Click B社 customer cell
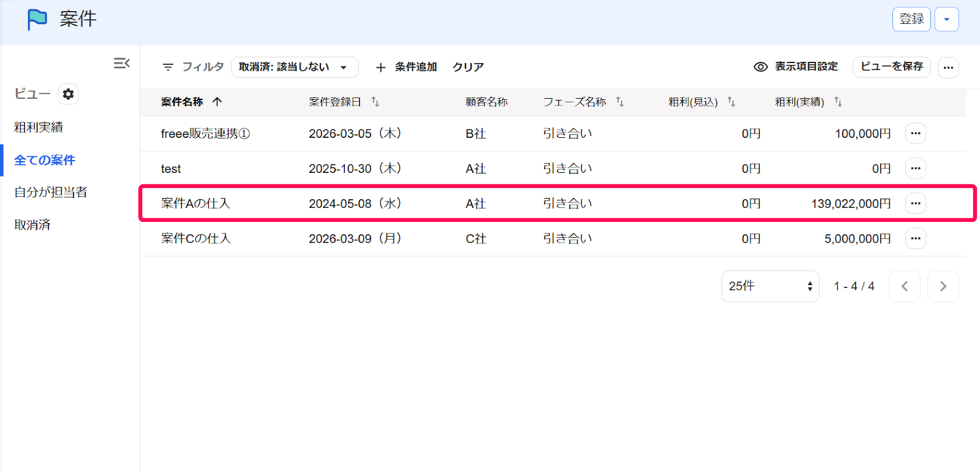 pyautogui.click(x=476, y=134)
